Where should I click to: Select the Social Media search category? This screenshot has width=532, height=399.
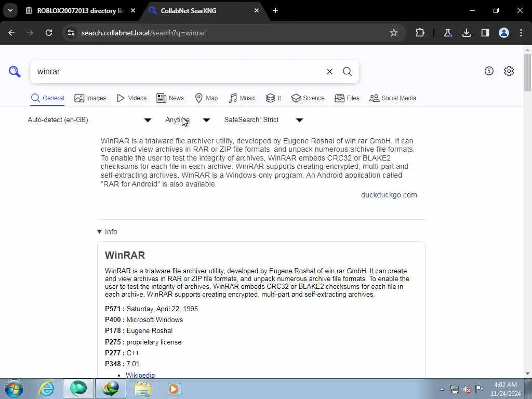393,98
